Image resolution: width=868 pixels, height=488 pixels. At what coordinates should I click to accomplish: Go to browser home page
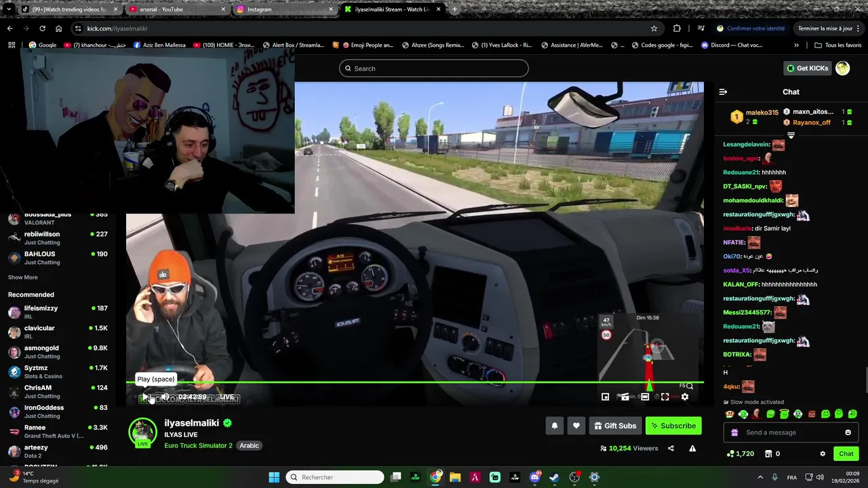click(59, 28)
